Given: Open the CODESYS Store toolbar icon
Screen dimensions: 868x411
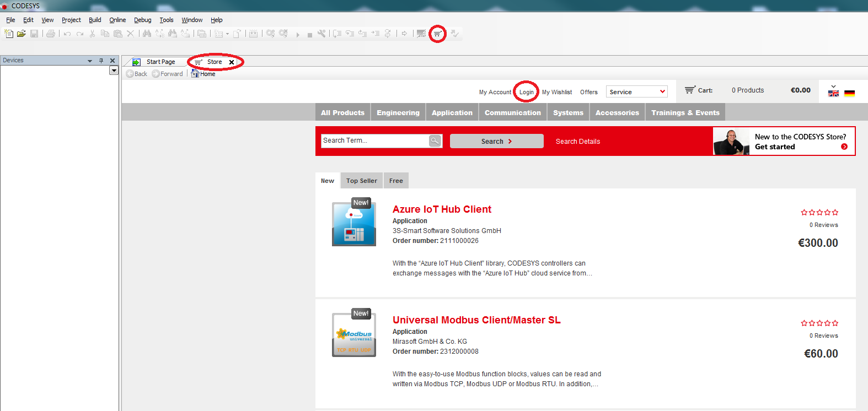Looking at the screenshot, I should [437, 34].
